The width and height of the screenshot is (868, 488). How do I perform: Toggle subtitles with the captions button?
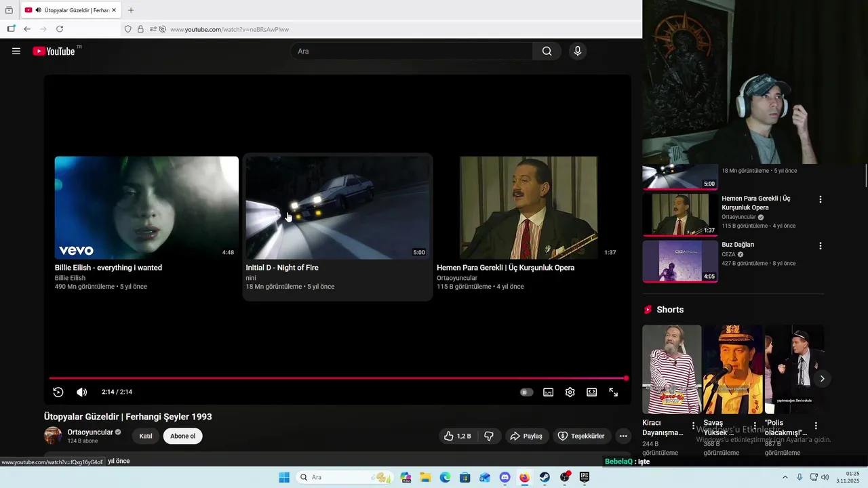[548, 392]
